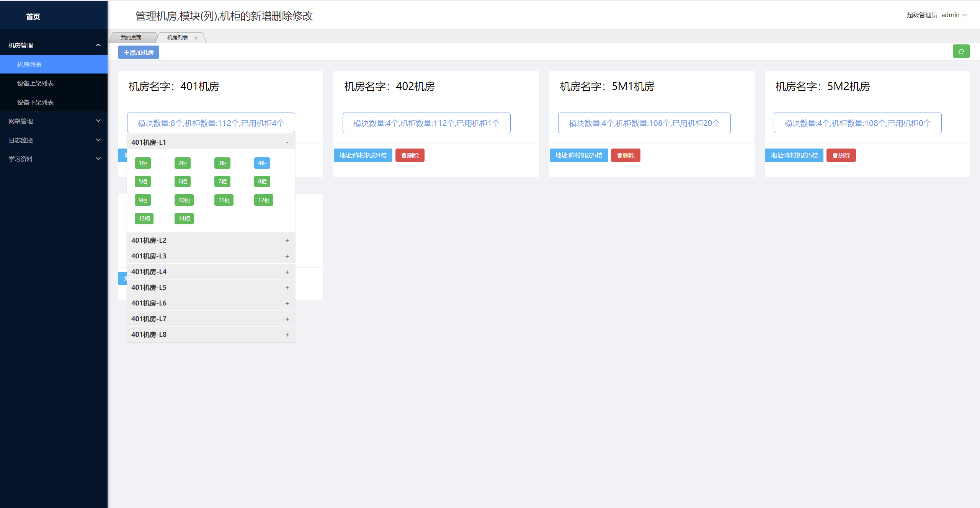Select cabinet 10柜
The image size is (980, 508).
(184, 200)
